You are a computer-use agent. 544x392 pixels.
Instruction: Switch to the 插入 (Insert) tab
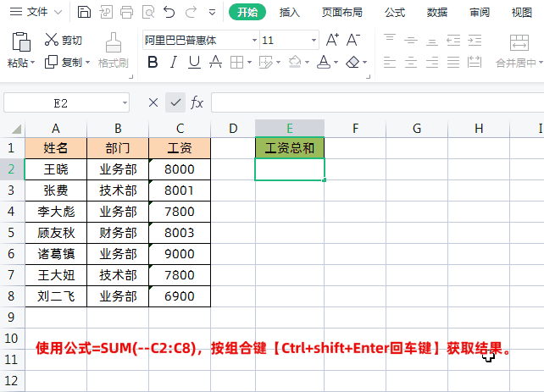290,12
